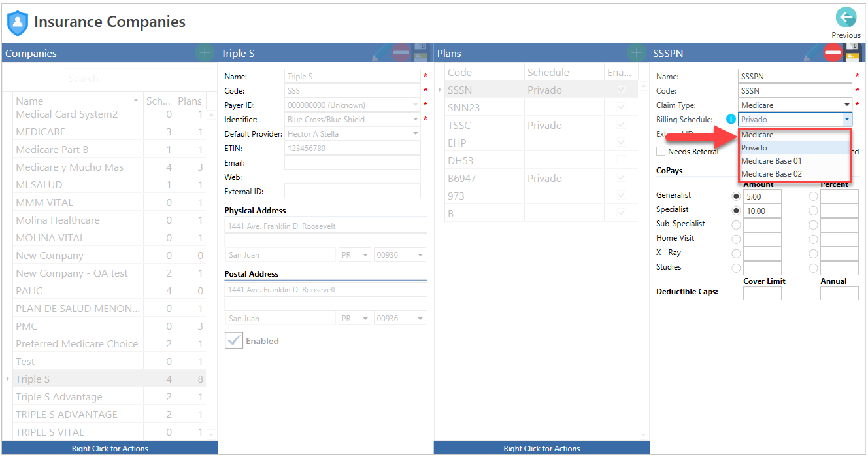868x456 pixels.
Task: Click the Companies search field
Action: click(139, 78)
